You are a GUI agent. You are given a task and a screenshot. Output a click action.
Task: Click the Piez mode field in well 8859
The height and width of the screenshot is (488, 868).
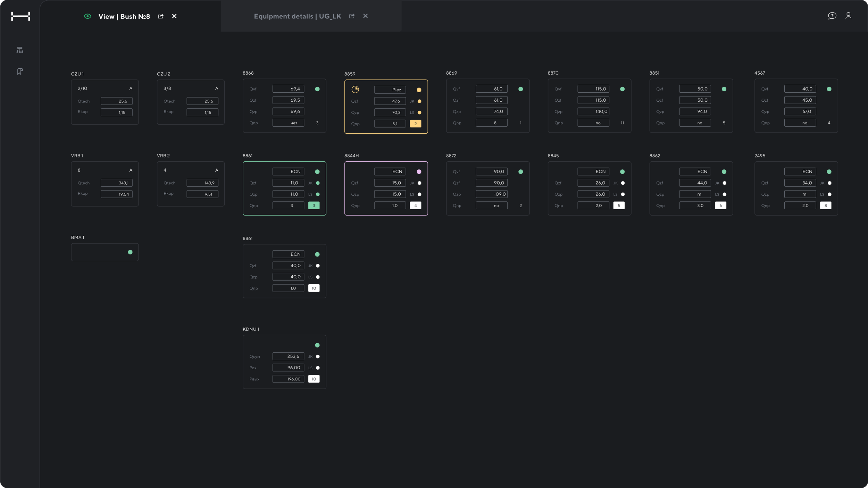pyautogui.click(x=390, y=90)
